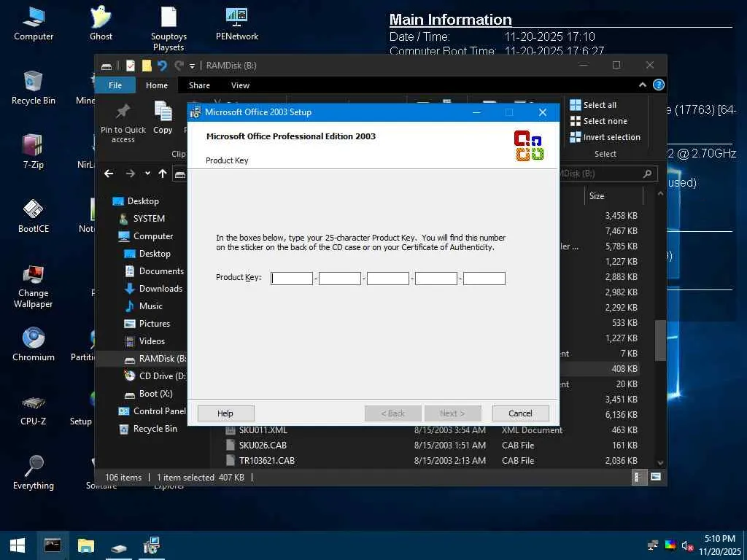Open the Computer desktop icon
This screenshot has height=560, width=747.
34,24
